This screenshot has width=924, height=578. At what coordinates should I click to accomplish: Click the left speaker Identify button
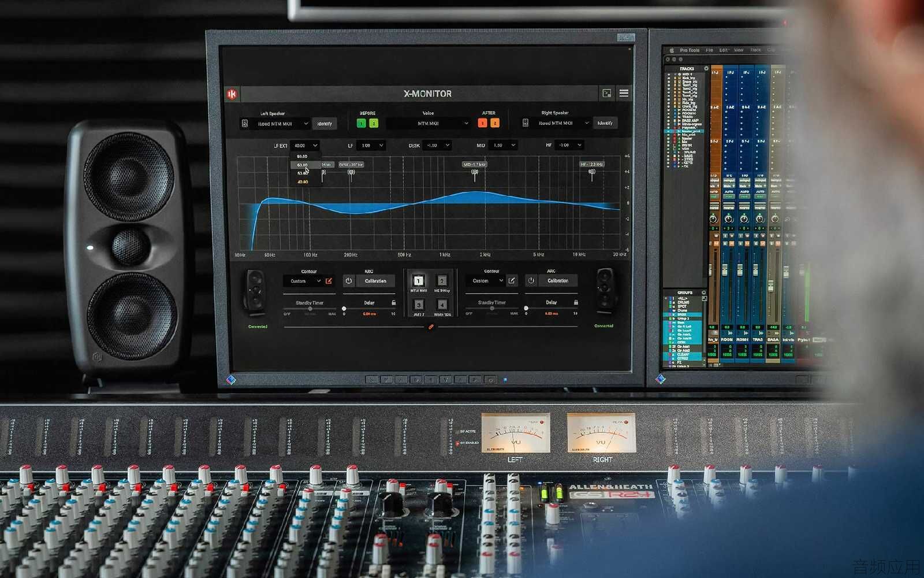325,124
